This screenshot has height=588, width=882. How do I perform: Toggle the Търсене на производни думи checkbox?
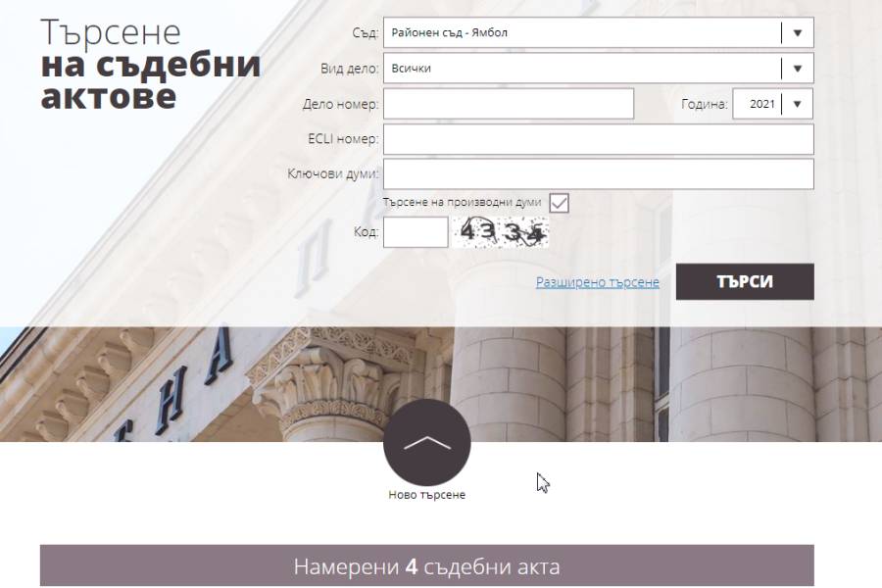(x=559, y=202)
